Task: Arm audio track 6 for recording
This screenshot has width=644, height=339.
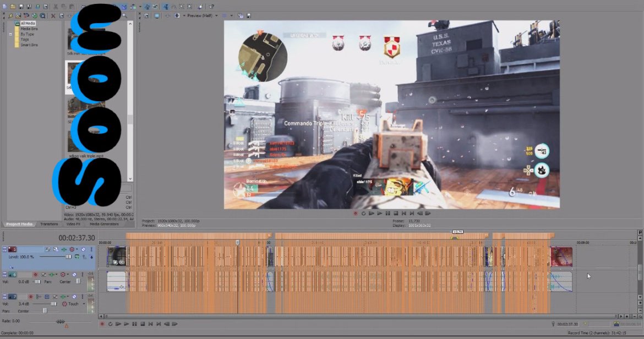Action: (x=35, y=275)
